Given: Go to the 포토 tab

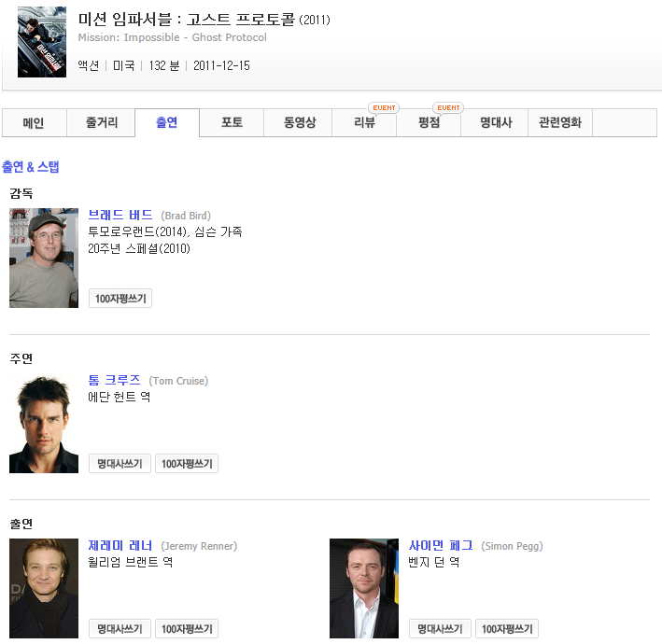Looking at the screenshot, I should [232, 123].
